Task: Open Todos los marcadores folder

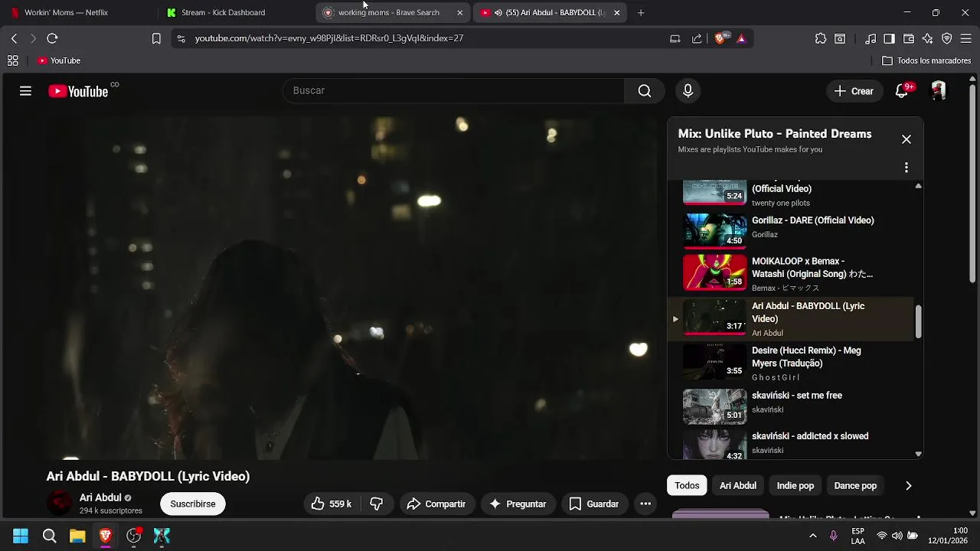Action: tap(926, 60)
